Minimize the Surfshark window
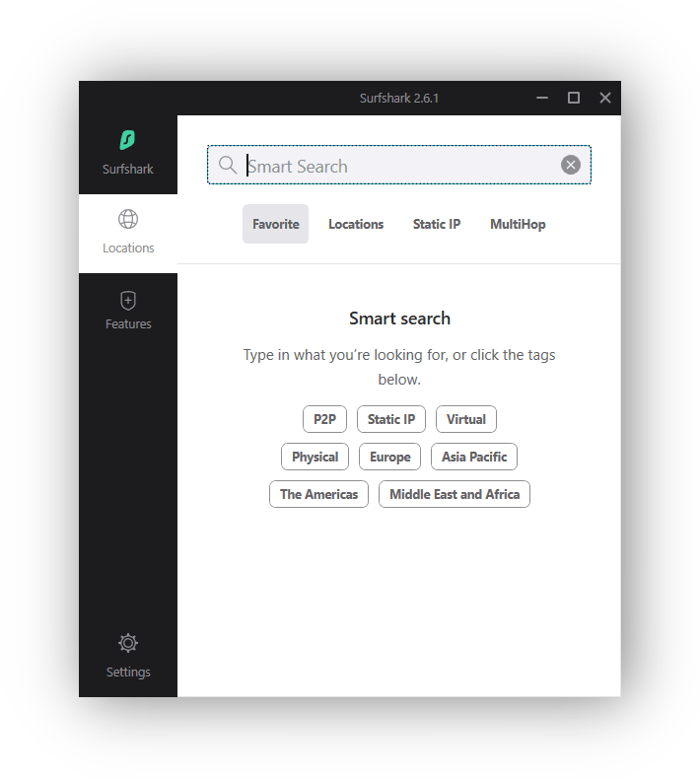700x779 pixels. [x=542, y=98]
